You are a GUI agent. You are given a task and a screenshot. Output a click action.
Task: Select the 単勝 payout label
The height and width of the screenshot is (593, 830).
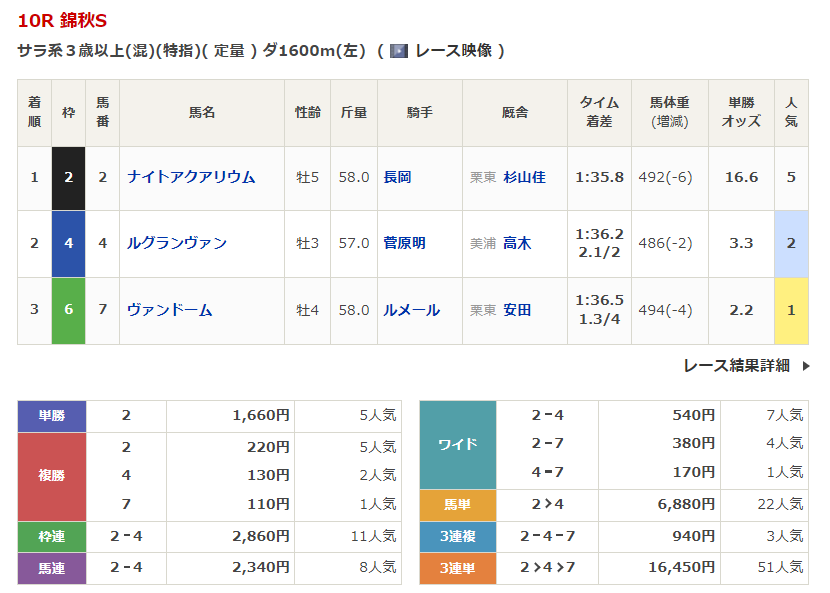52,416
